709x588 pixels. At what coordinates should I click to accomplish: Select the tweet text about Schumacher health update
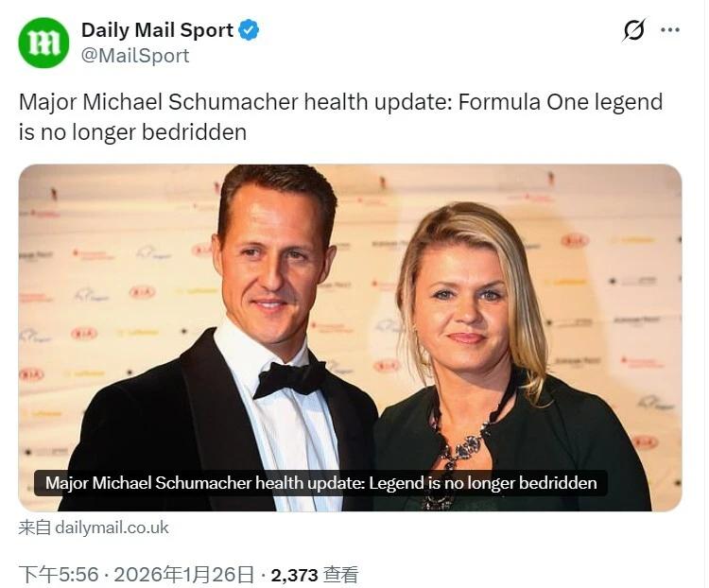click(x=340, y=116)
